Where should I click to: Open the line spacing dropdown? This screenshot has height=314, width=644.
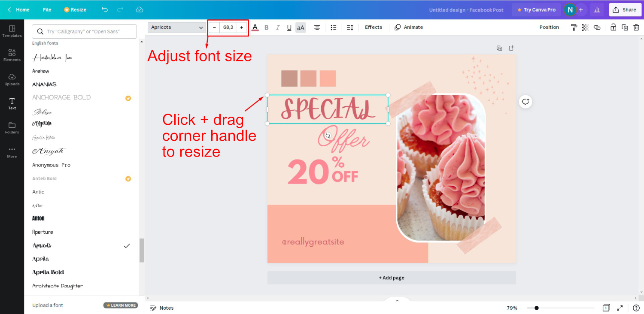pyautogui.click(x=350, y=27)
